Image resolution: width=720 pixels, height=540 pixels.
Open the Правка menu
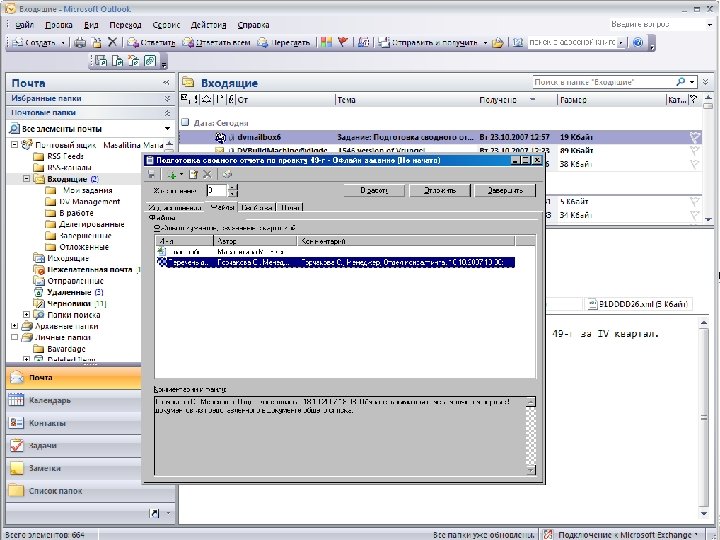(x=59, y=25)
